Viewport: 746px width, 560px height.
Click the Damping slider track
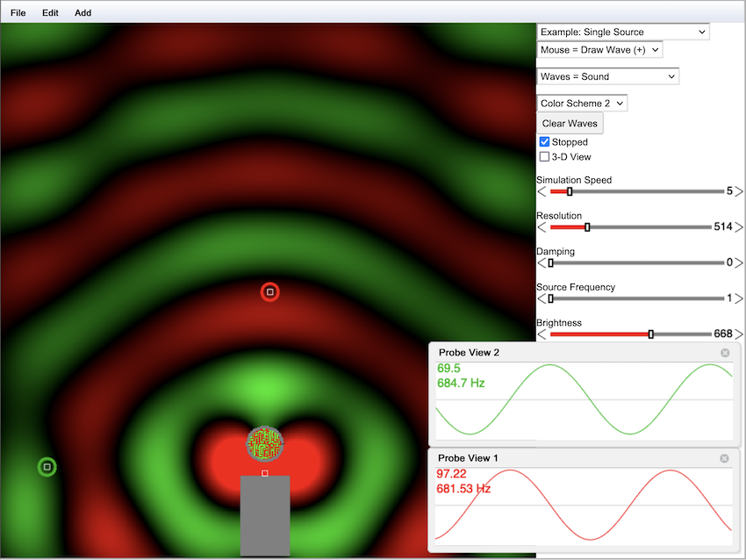click(632, 262)
